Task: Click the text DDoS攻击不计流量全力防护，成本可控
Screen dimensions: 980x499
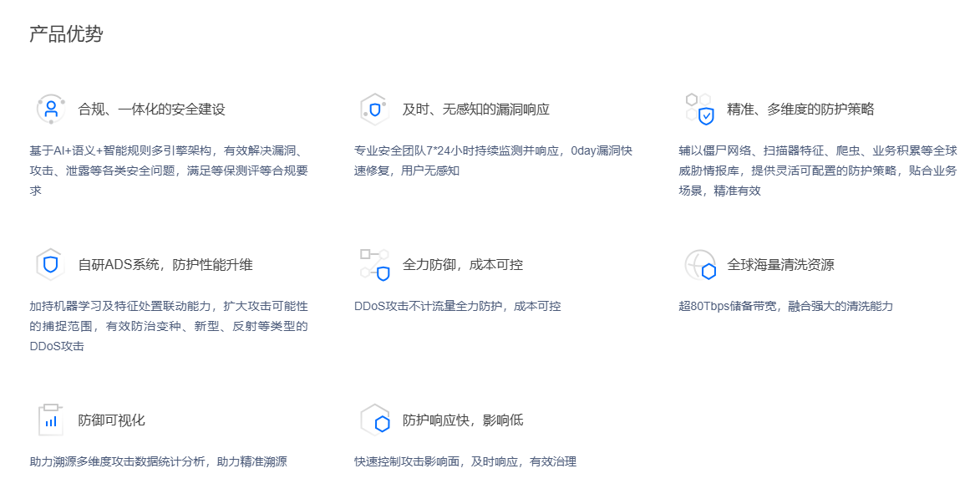Action: (x=458, y=307)
